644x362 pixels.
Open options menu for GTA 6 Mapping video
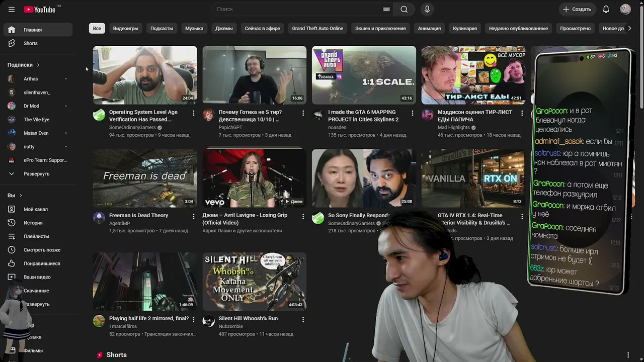click(413, 113)
